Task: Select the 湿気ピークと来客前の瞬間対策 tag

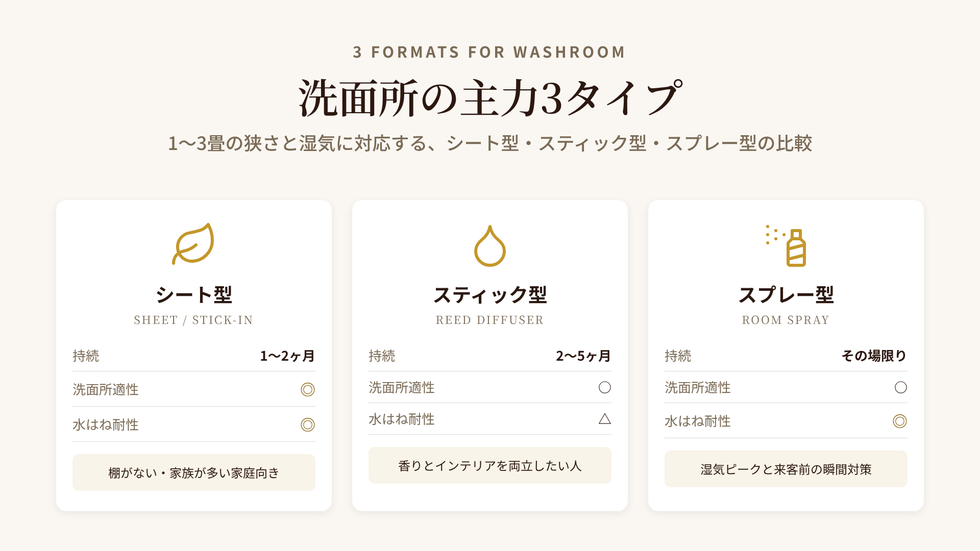Action: (786, 469)
